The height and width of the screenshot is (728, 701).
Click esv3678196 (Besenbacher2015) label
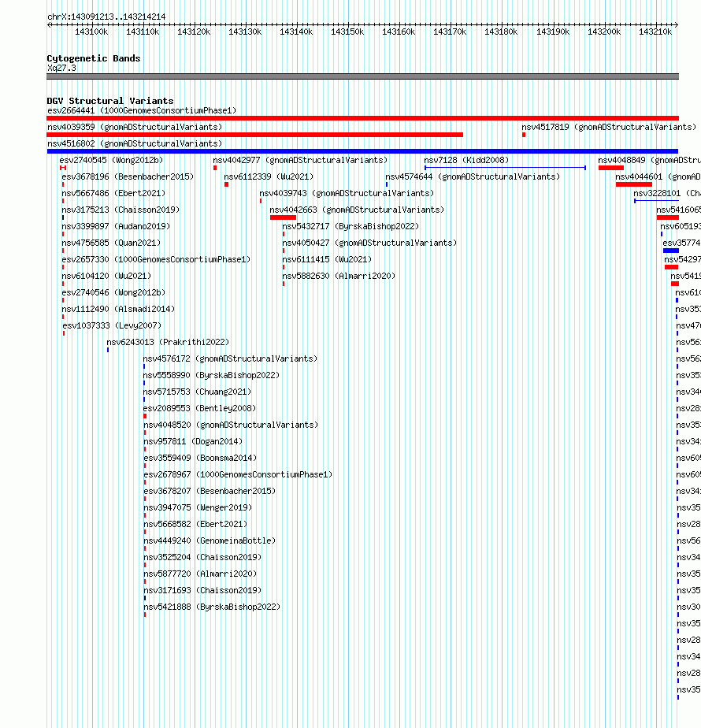point(128,177)
